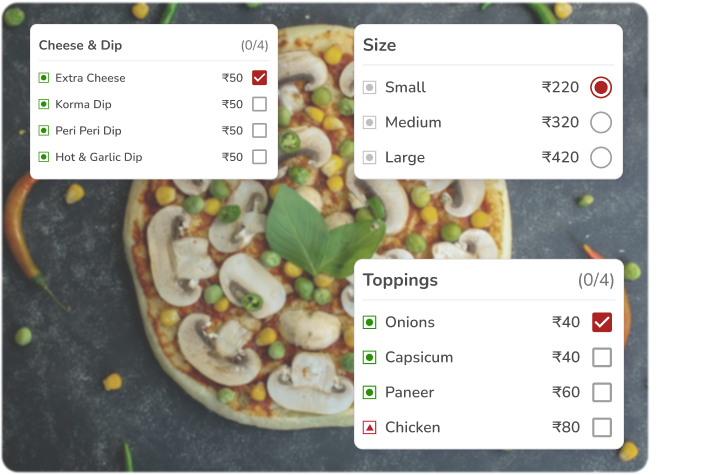
Task: Check the Paneer topping checkbox
Action: (x=601, y=392)
